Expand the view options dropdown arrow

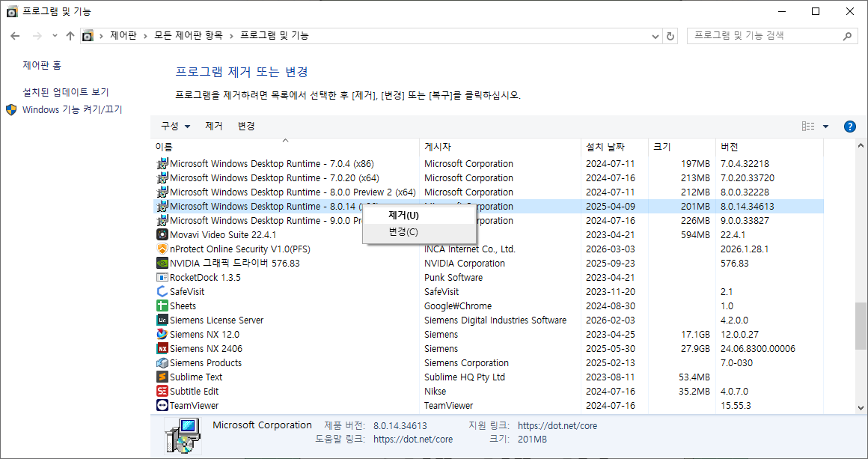pos(825,127)
